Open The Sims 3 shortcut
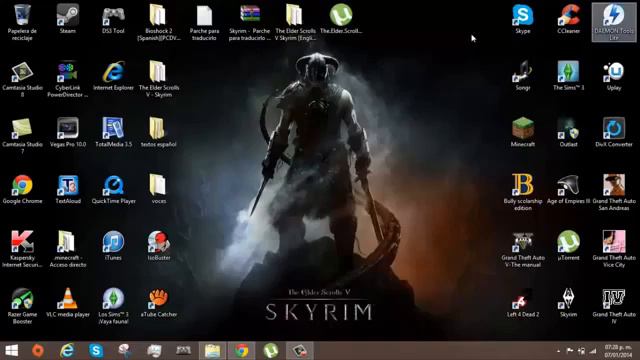The width and height of the screenshot is (640, 360). click(x=569, y=76)
